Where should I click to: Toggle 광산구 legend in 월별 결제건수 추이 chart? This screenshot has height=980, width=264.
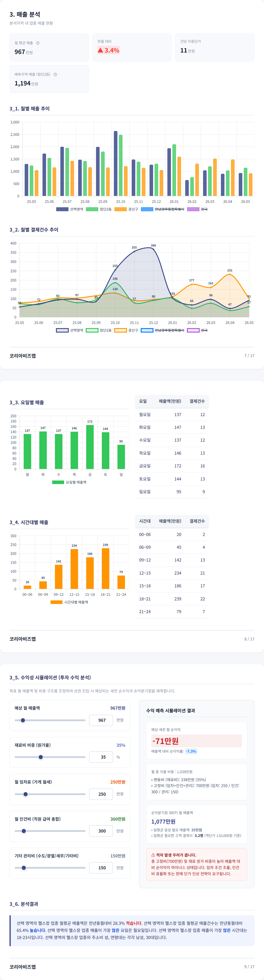point(126,330)
